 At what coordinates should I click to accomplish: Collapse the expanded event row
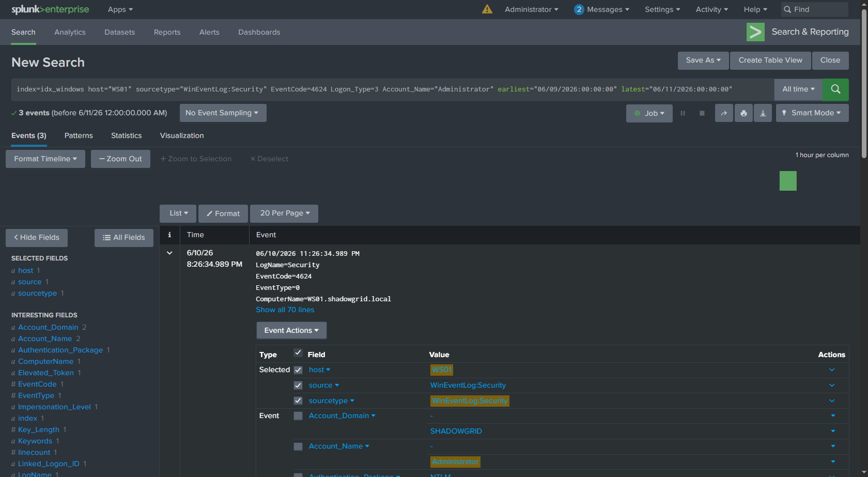[x=169, y=253]
